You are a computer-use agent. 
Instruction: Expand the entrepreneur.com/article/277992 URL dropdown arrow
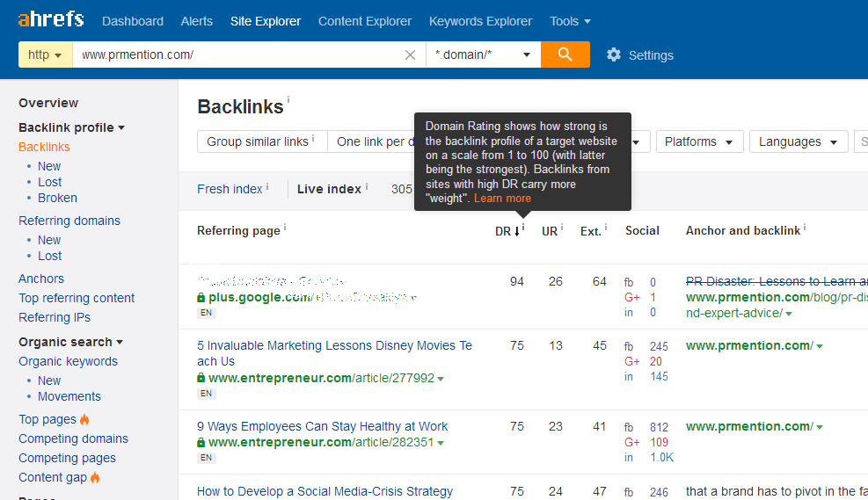441,379
